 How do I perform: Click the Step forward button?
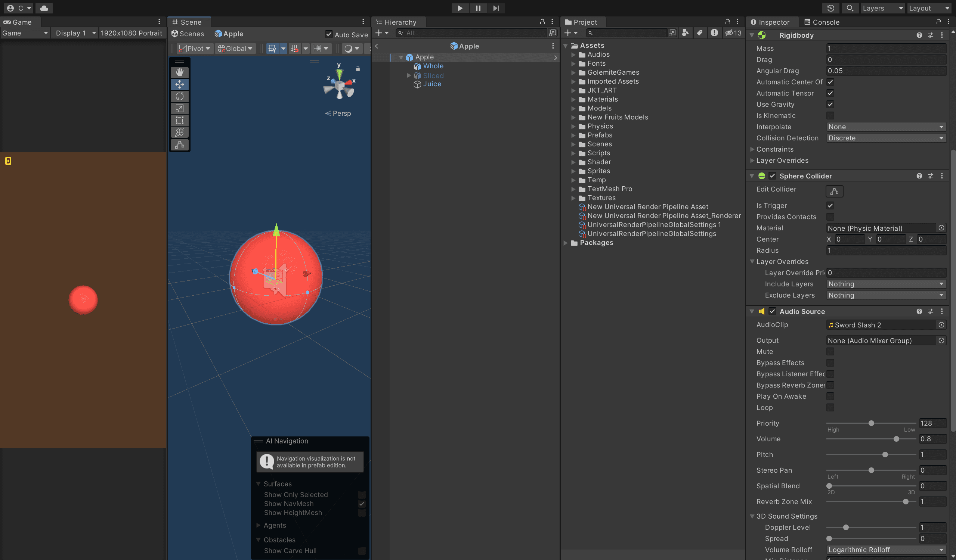pos(496,8)
